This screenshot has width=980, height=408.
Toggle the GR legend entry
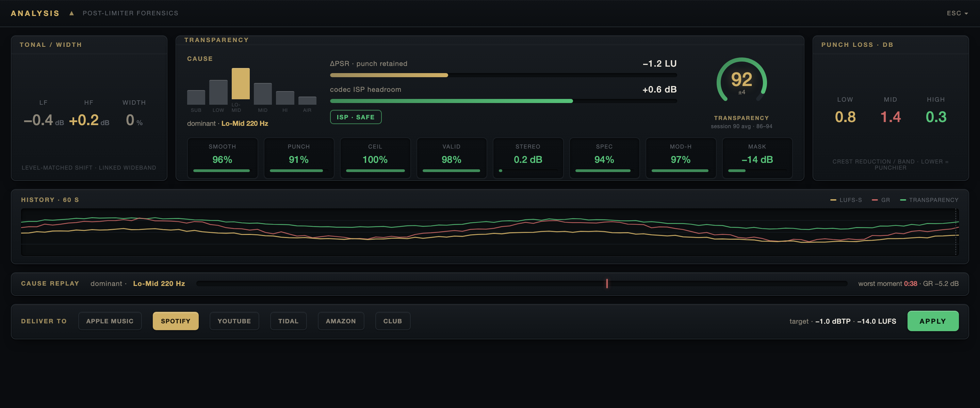pos(881,200)
